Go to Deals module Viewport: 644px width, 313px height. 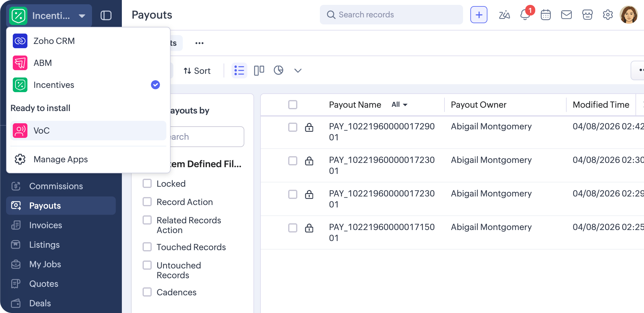(61, 303)
